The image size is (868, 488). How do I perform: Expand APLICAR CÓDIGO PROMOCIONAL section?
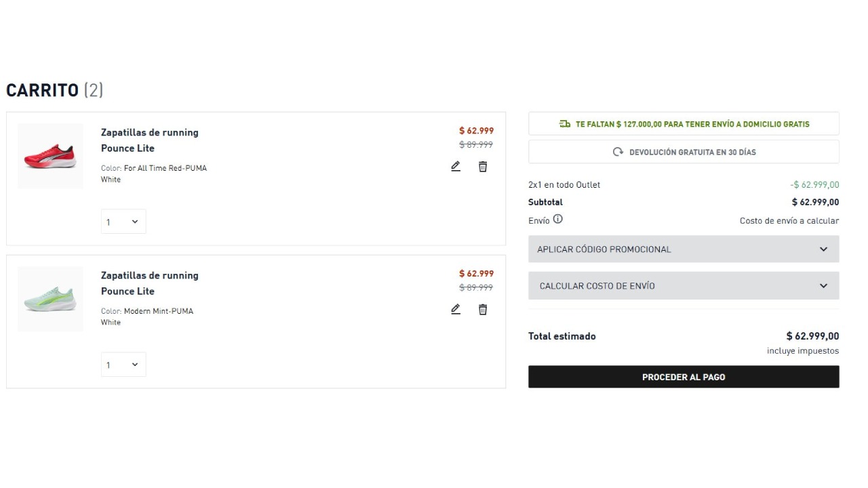click(x=683, y=249)
